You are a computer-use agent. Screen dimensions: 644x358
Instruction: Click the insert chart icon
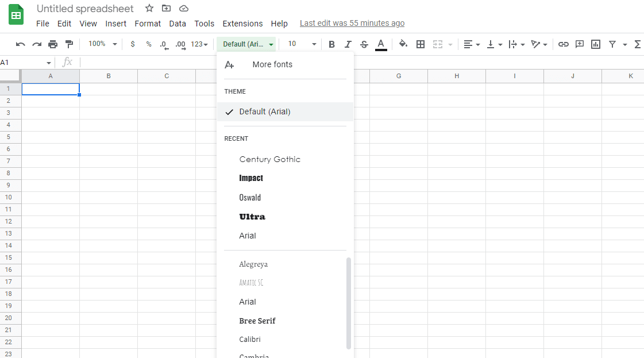[x=596, y=44]
